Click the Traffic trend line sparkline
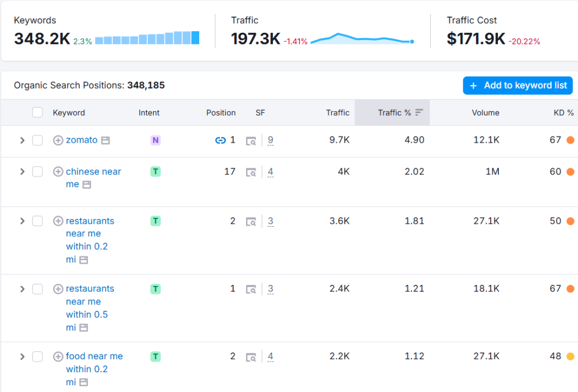Screen dimensions: 578x392 (362, 39)
